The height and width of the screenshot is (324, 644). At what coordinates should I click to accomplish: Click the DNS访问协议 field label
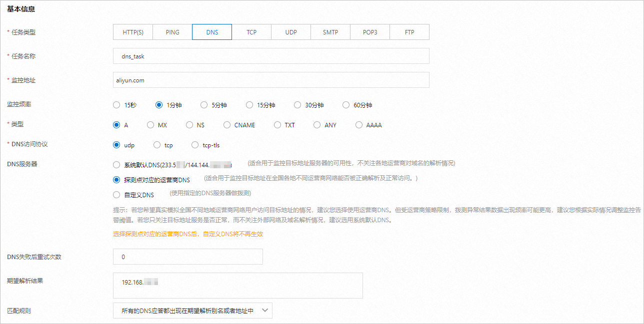[29, 144]
